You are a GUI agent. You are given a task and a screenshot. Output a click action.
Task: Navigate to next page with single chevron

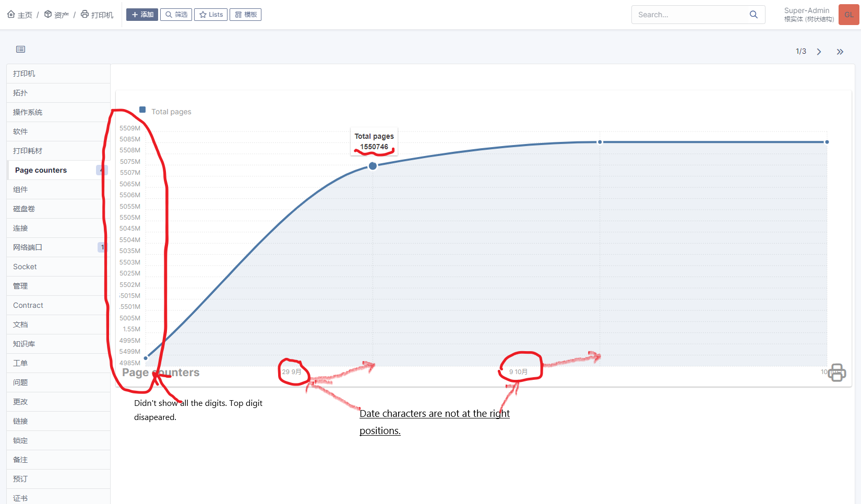pyautogui.click(x=819, y=52)
